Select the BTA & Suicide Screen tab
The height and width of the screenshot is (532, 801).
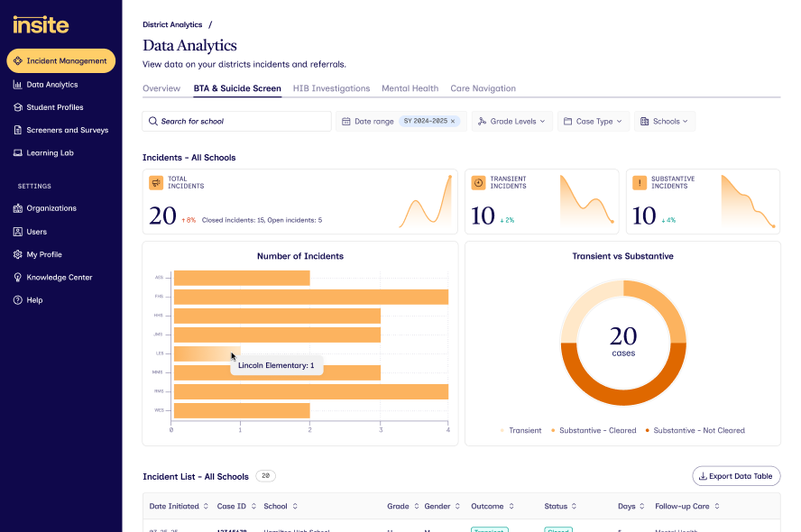click(237, 88)
